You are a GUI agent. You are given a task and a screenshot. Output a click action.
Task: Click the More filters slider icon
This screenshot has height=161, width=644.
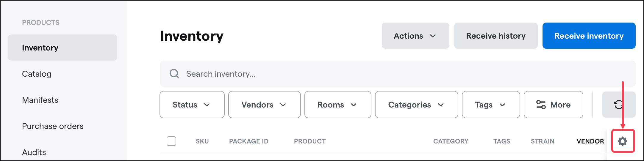[541, 105]
